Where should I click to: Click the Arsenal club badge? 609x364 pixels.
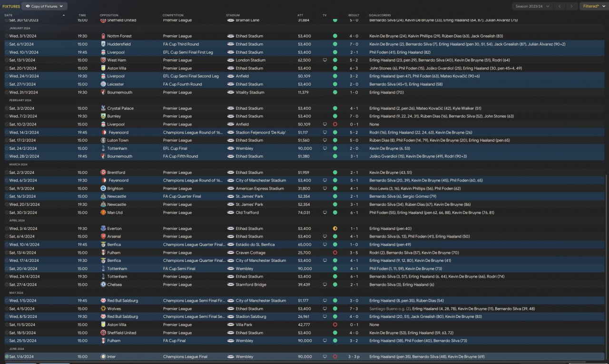pyautogui.click(x=103, y=236)
